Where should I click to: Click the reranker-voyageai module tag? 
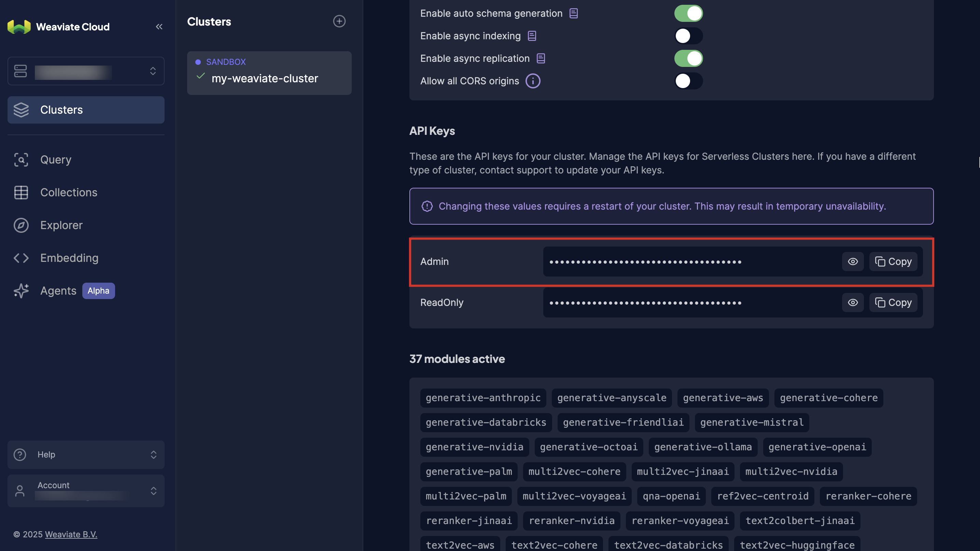(x=680, y=521)
